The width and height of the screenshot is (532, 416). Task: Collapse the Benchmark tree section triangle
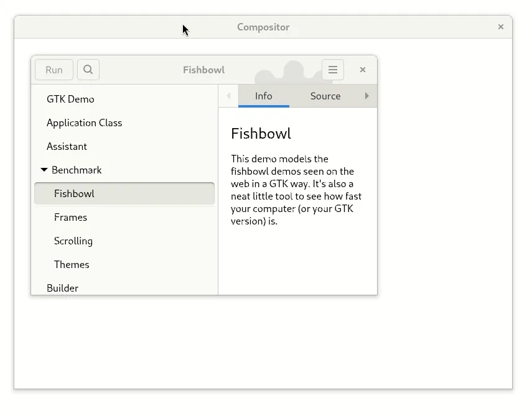click(x=44, y=170)
